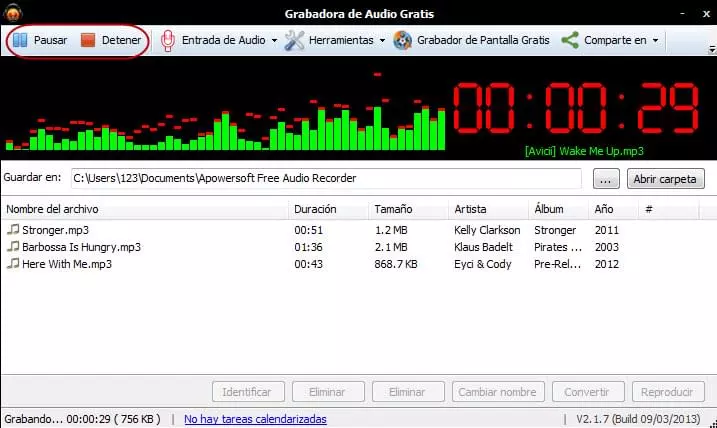Click the app logo in title bar
Viewport: 717px width, 428px height.
(14, 12)
